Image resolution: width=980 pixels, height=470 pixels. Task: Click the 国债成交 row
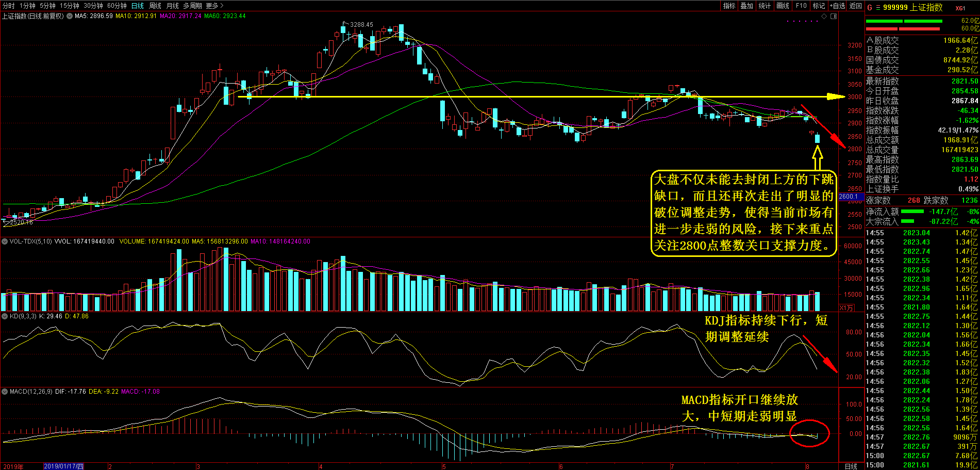[922, 60]
